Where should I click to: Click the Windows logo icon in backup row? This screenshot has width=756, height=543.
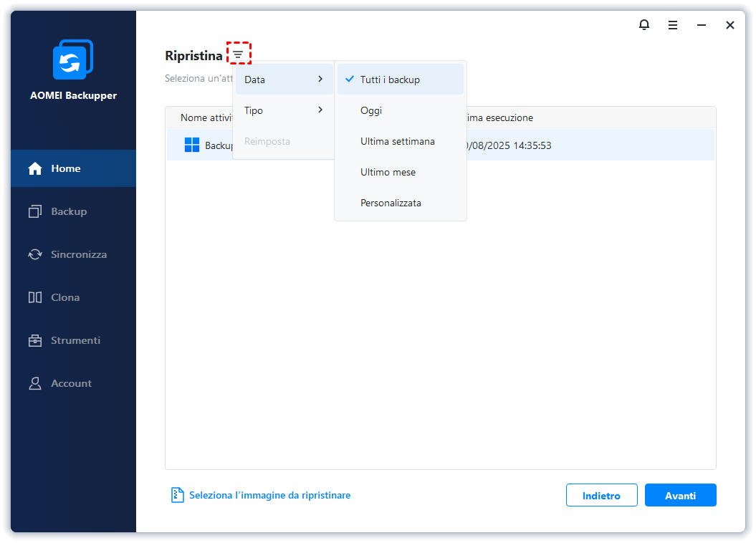192,145
